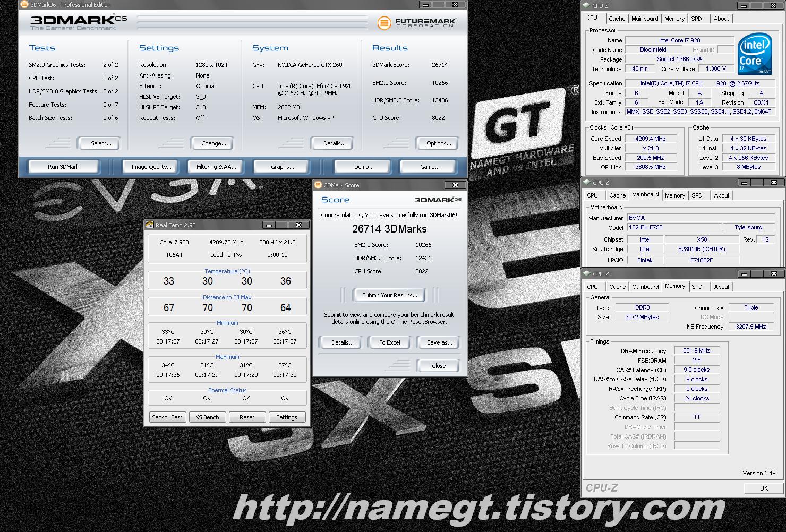This screenshot has width=786, height=532.
Task: Open the Image Quality settings
Action: (151, 167)
